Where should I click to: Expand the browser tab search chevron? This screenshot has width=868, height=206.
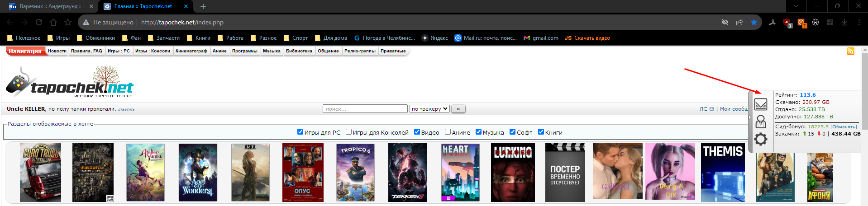796,6
